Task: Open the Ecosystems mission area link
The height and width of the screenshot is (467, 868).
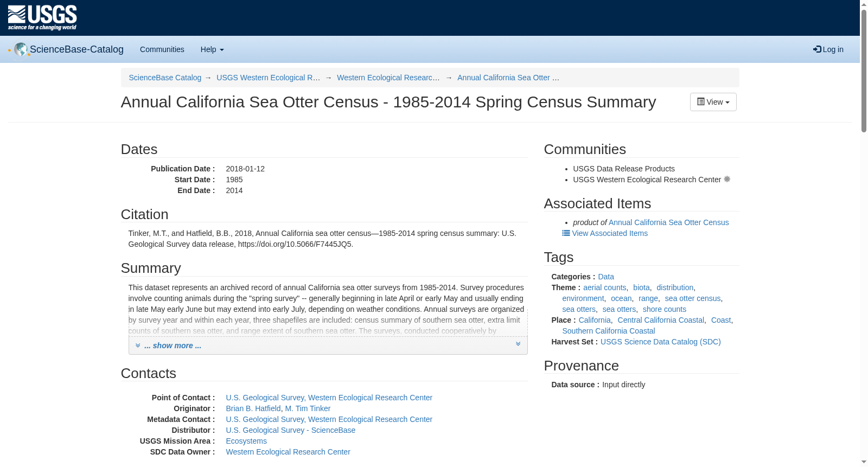Action: point(246,441)
